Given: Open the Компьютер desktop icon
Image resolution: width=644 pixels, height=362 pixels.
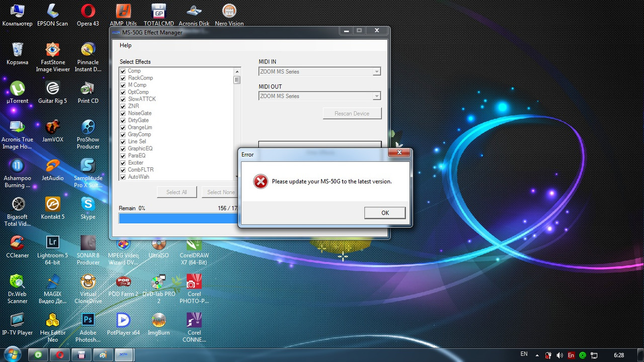Looking at the screenshot, I should coord(17,15).
